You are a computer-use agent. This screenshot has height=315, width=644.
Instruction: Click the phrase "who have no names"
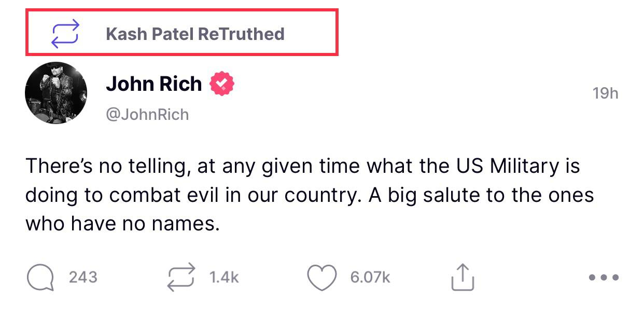(119, 224)
